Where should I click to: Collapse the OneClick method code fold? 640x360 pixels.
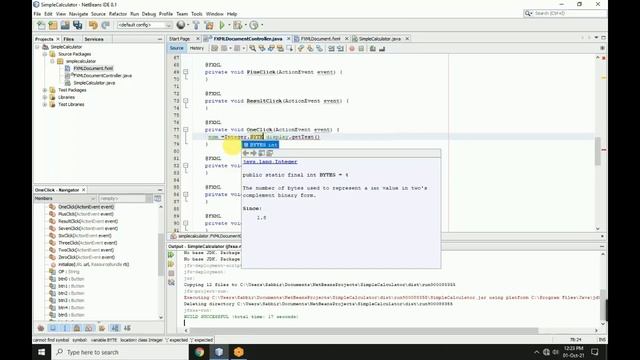(x=186, y=130)
